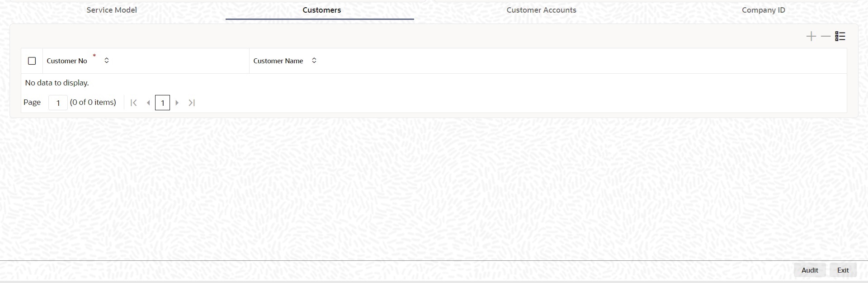This screenshot has width=868, height=283.
Task: Select the Company ID tab
Action: 763,10
